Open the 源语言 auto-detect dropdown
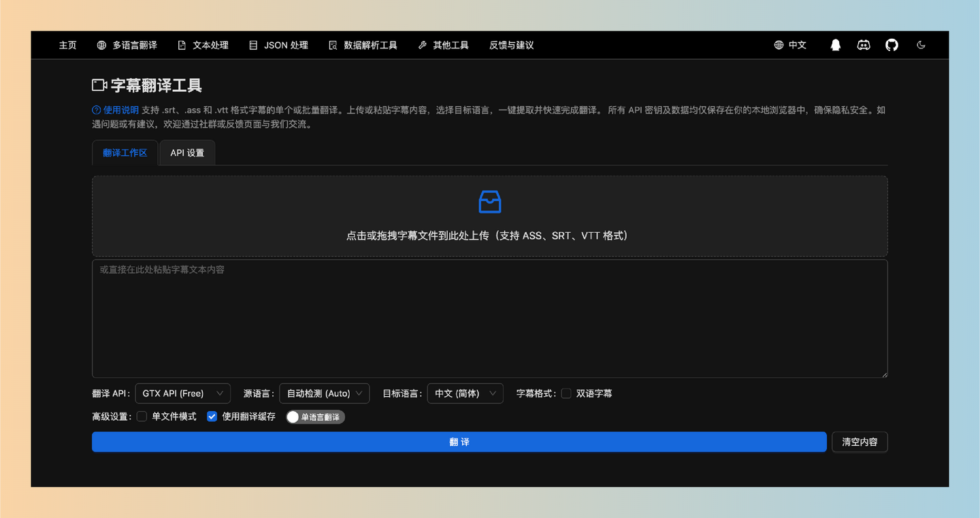This screenshot has width=980, height=518. pyautogui.click(x=325, y=393)
